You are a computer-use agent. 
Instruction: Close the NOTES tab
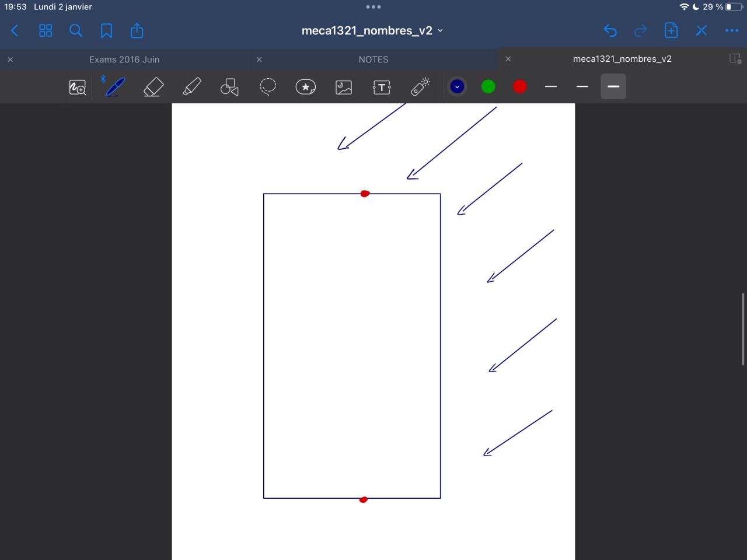pyautogui.click(x=259, y=60)
